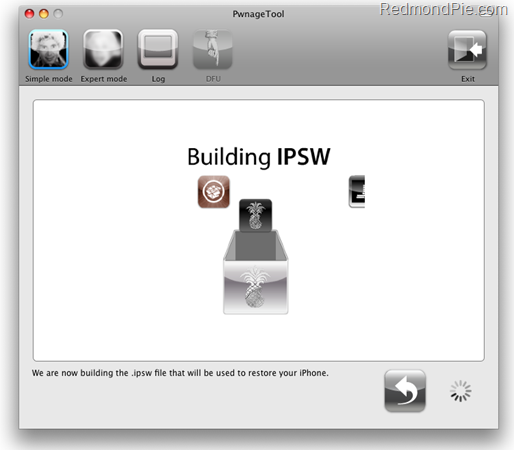Click the spinning progress indicator

click(461, 391)
